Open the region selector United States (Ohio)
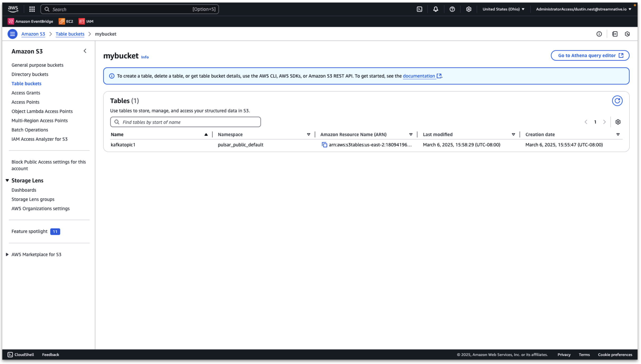The height and width of the screenshot is (364, 641). [x=503, y=9]
